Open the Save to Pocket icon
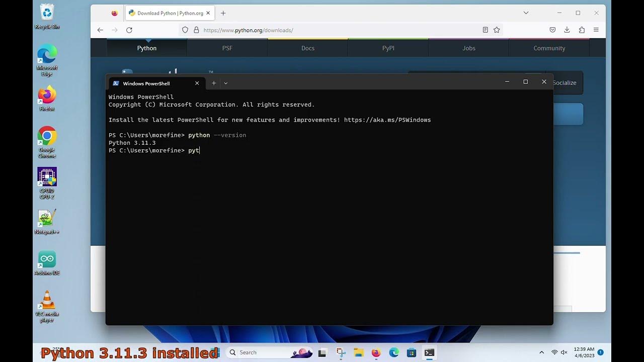 tap(552, 30)
